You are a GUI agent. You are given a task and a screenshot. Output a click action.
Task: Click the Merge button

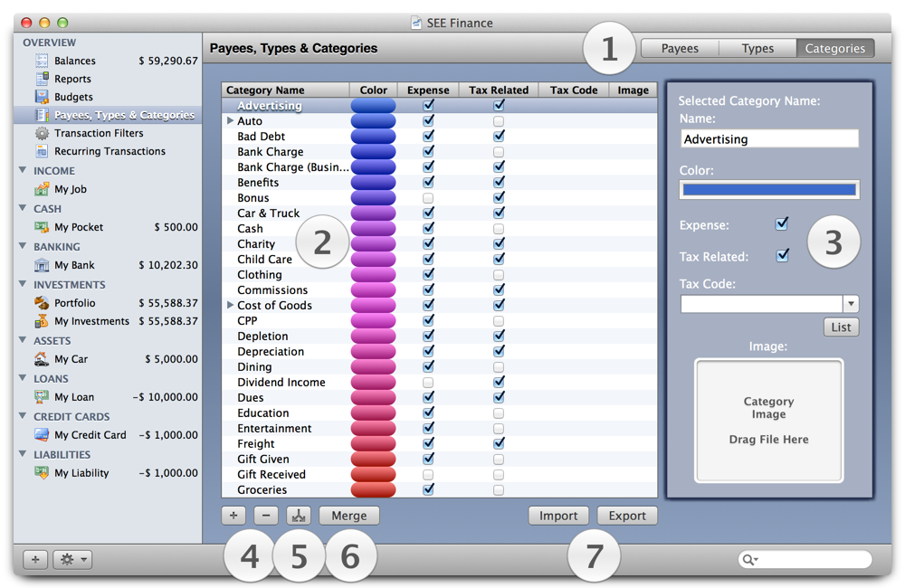coord(348,515)
